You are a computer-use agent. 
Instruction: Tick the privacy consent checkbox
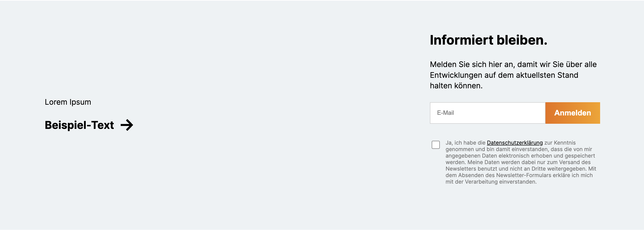coord(436,145)
